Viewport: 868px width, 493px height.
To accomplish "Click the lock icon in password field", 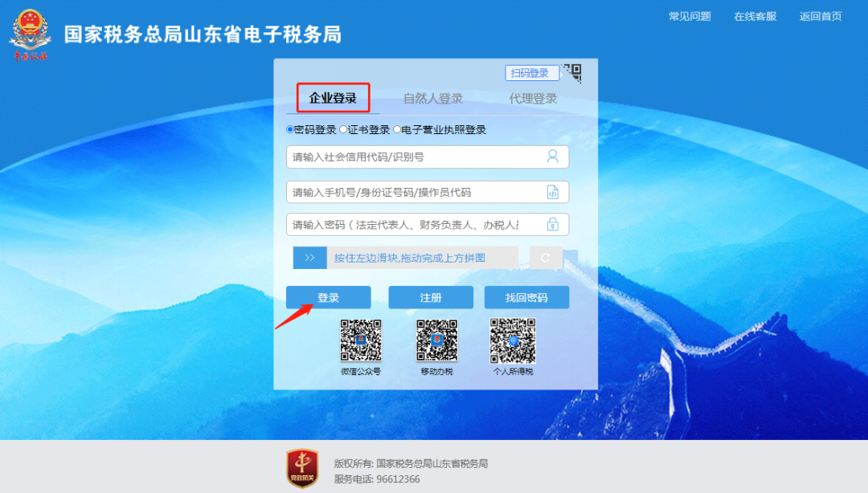I will [x=552, y=224].
